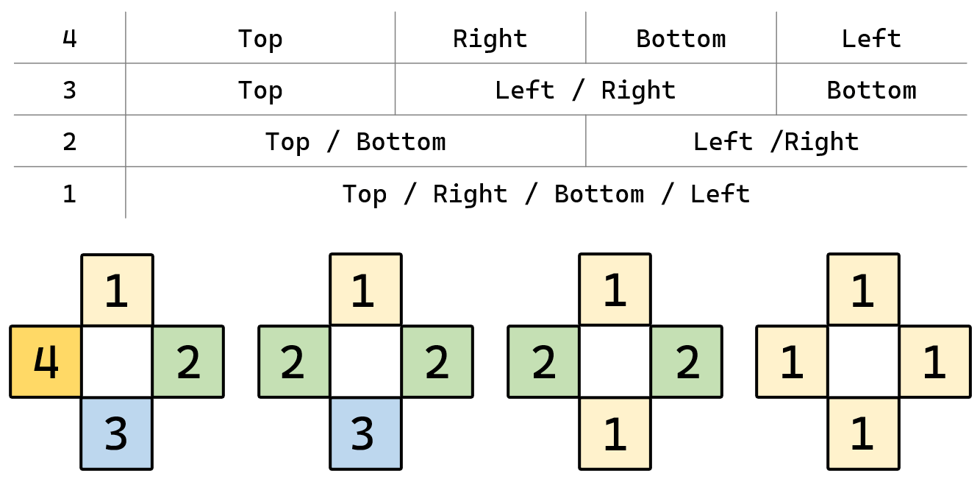Select the bottom 1 square of third cross
Screen dimensions: 980x482
tap(615, 433)
